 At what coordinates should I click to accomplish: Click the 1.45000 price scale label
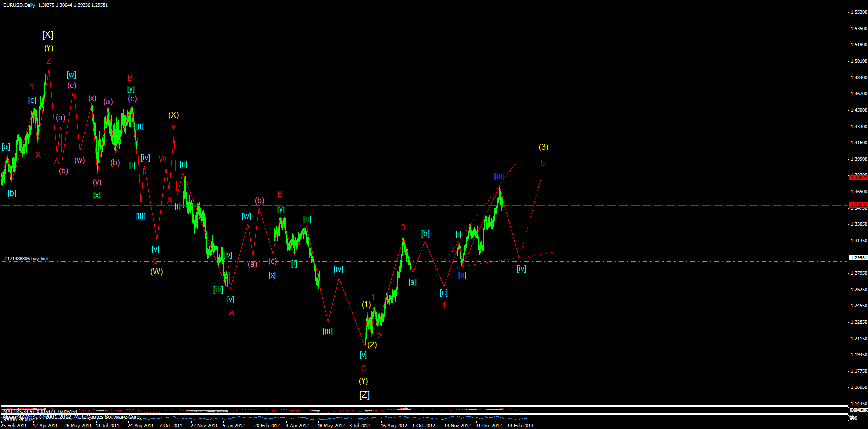coord(859,110)
